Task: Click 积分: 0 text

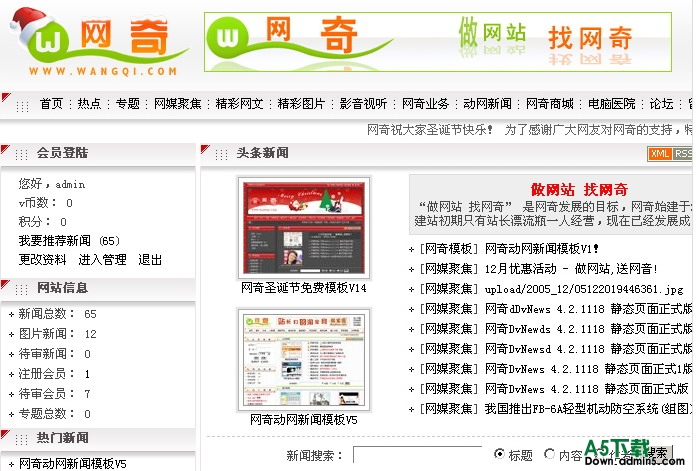Action: point(43,222)
